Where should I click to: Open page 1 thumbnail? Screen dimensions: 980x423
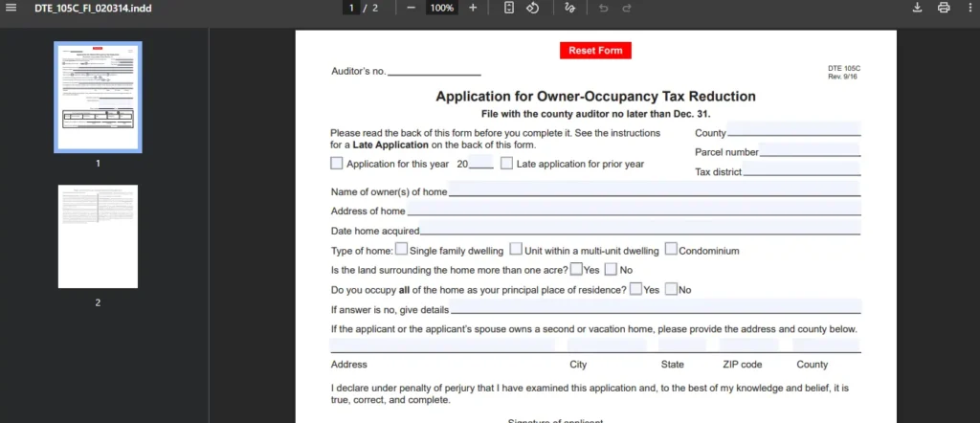(x=98, y=97)
